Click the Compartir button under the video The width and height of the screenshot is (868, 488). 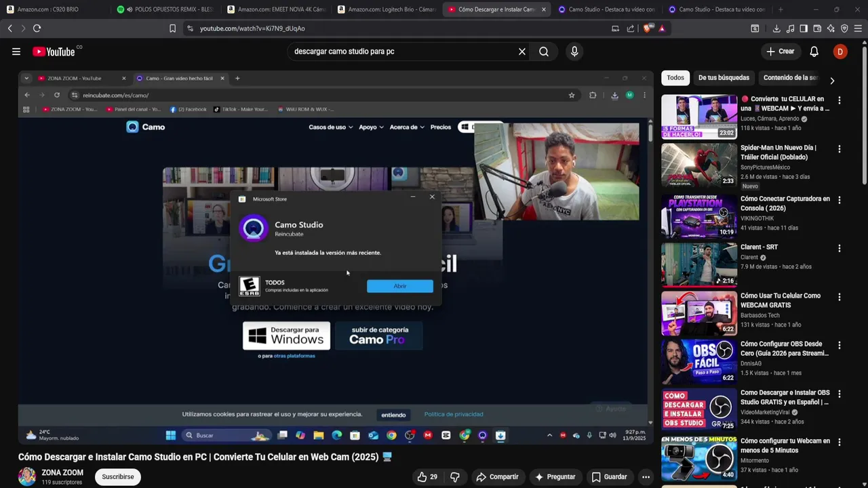(497, 477)
